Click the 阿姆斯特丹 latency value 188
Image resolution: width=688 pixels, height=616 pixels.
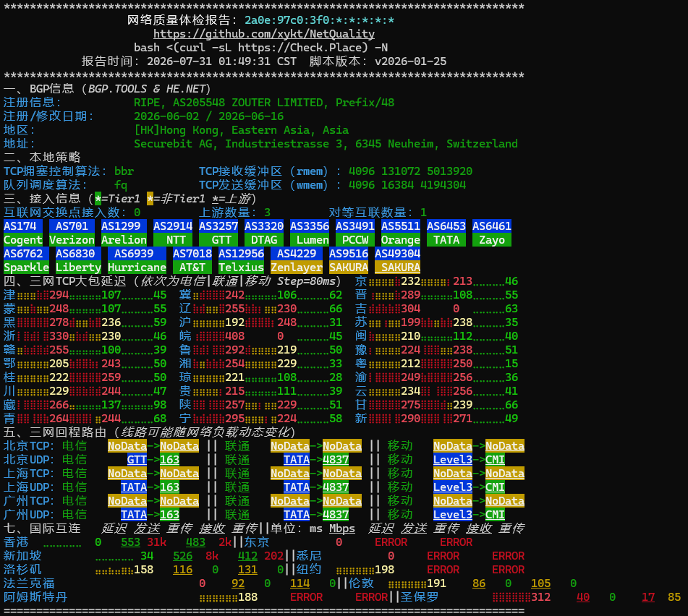click(x=247, y=597)
